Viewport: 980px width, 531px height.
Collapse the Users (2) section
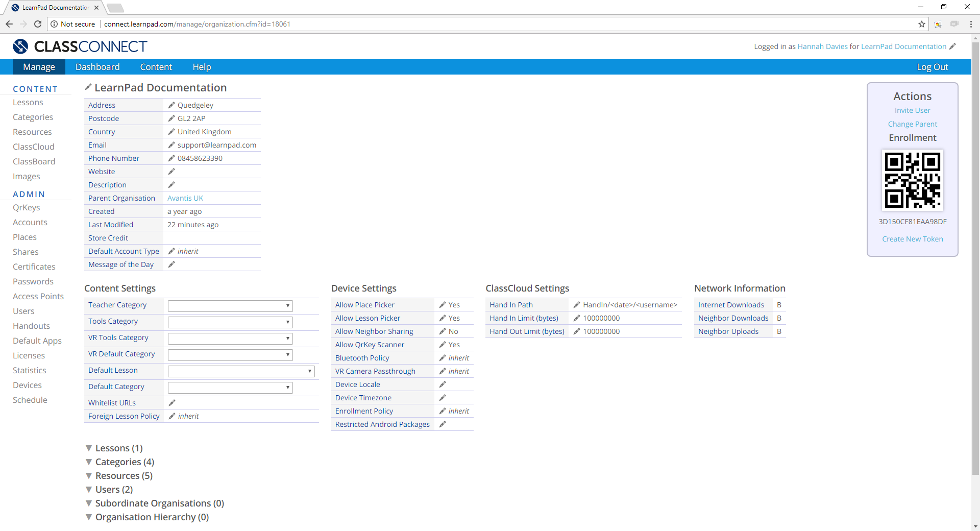tap(89, 490)
